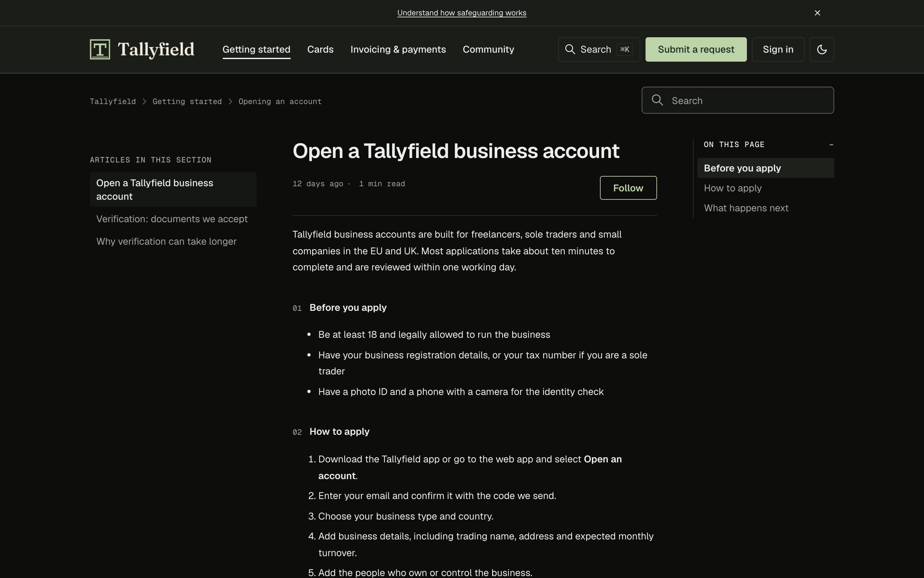The width and height of the screenshot is (924, 578).
Task: Go to the Cards nav item
Action: click(x=320, y=49)
